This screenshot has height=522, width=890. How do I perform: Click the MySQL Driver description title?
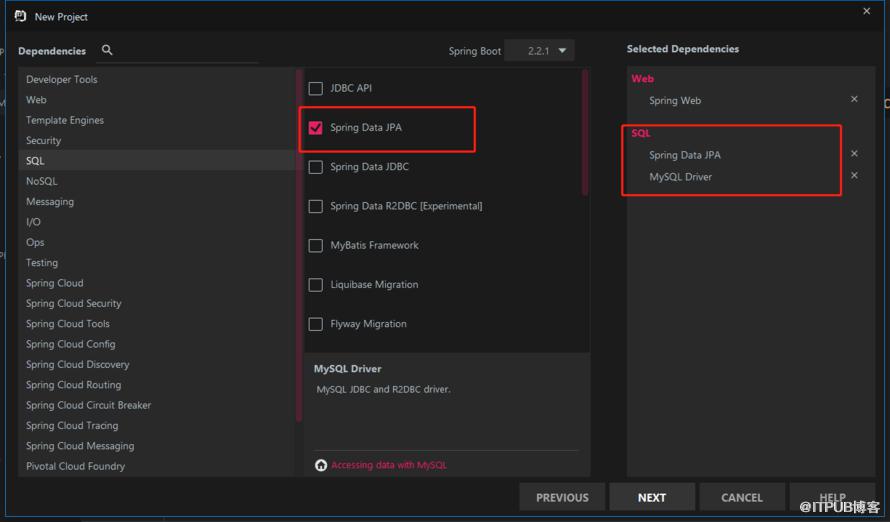tap(347, 369)
